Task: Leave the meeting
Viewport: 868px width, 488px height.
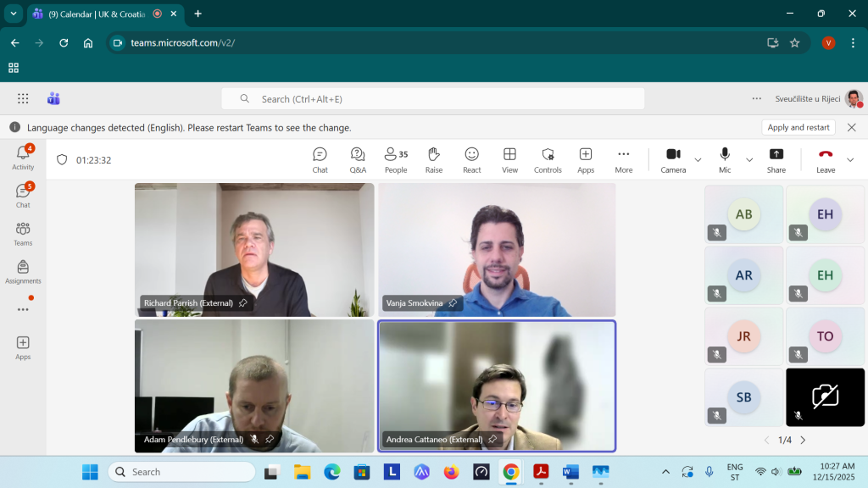Action: coord(825,159)
